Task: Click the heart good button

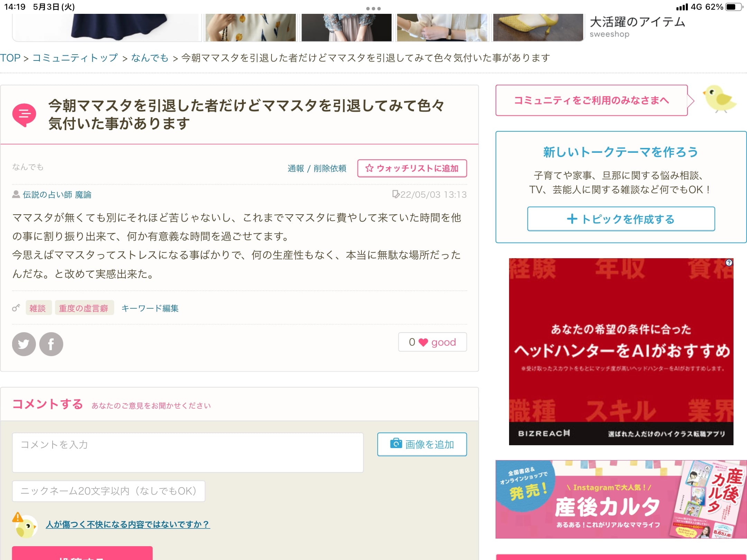Action: click(x=432, y=342)
